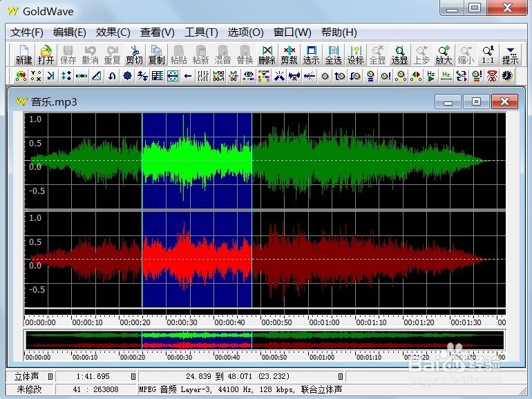Set zoom to 1:1 icon
The width and height of the screenshot is (532, 399).
(488, 55)
